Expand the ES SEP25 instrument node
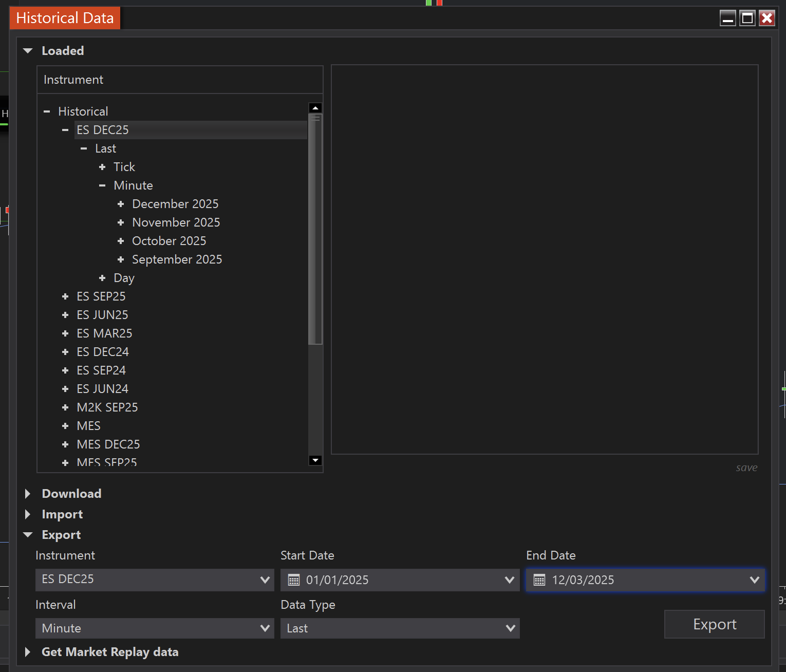Viewport: 786px width, 672px height. 65,296
